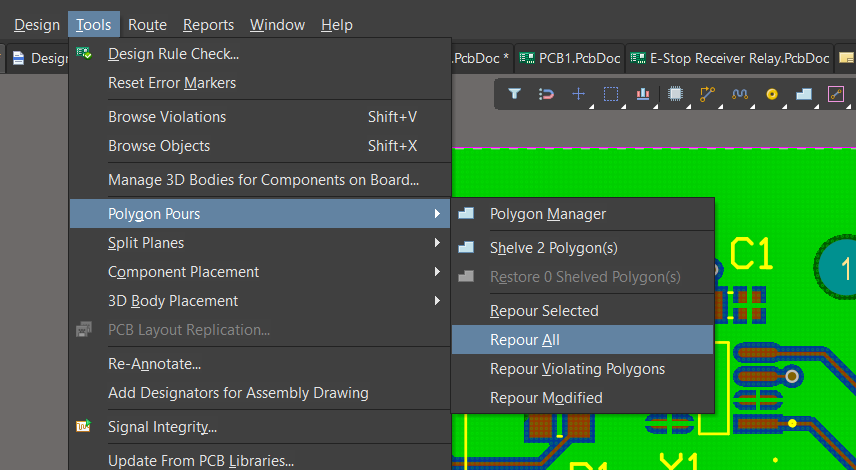
Task: Choose Repour All
Action: pyautogui.click(x=582, y=340)
